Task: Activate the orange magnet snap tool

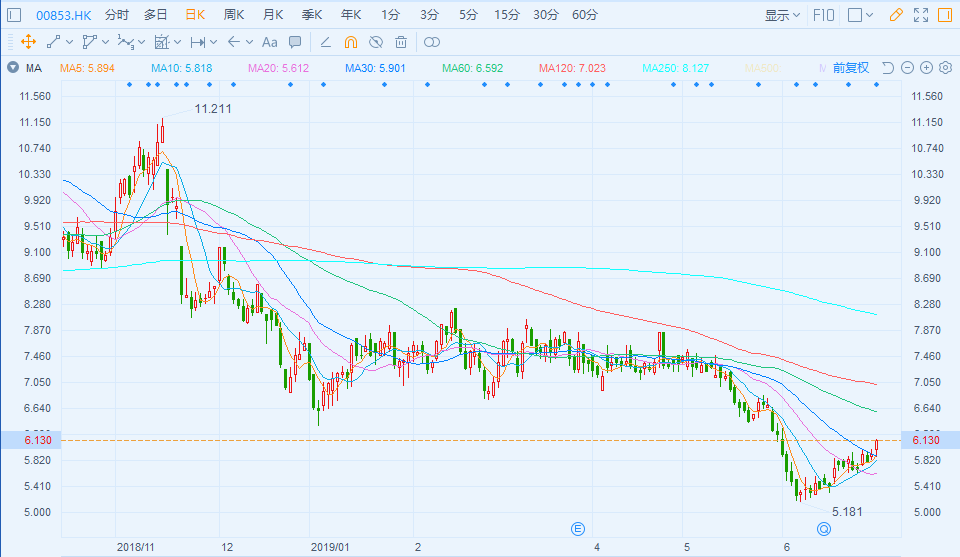Action: (x=350, y=42)
